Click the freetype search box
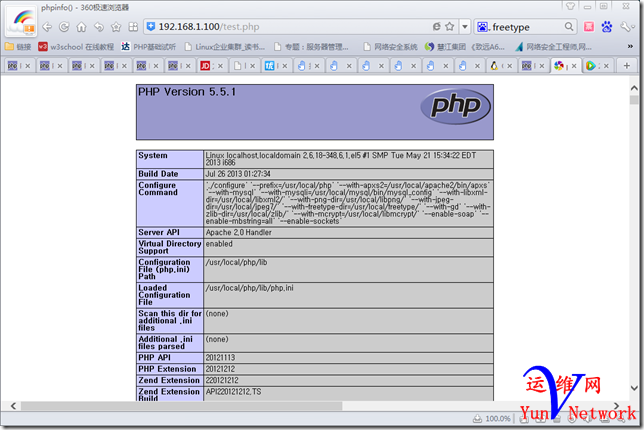 pos(527,27)
